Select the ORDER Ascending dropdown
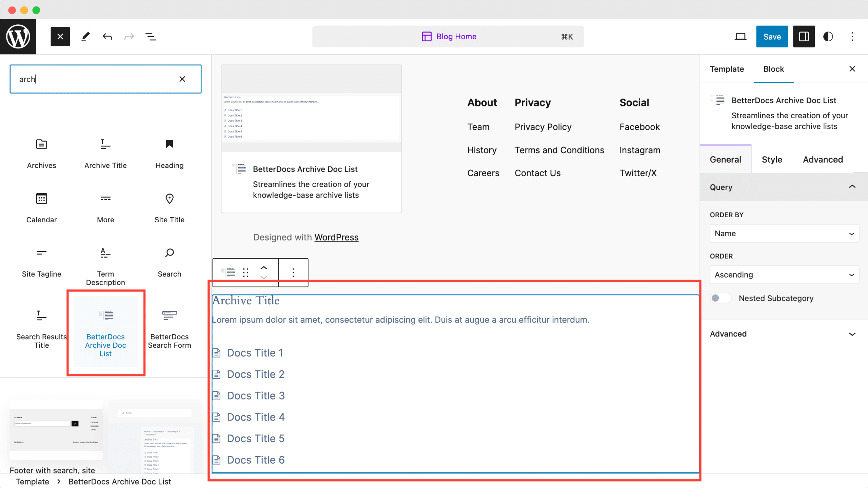The height and width of the screenshot is (488, 868). pos(783,275)
